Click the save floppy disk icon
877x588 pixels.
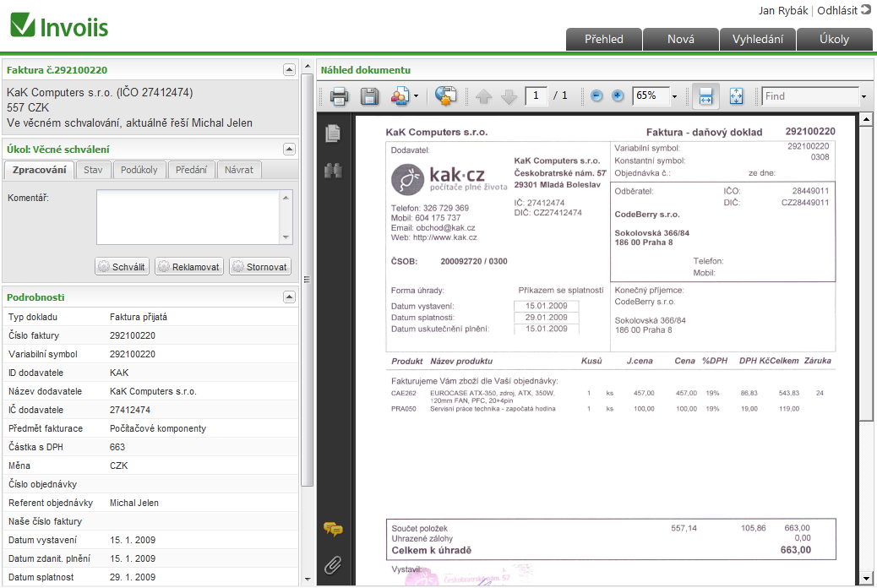pyautogui.click(x=369, y=96)
